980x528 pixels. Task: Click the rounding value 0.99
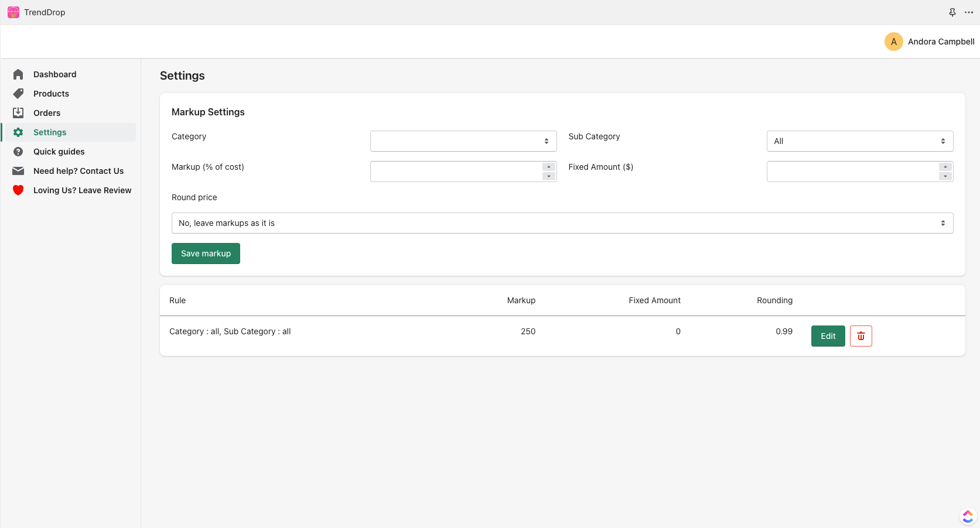click(x=784, y=331)
